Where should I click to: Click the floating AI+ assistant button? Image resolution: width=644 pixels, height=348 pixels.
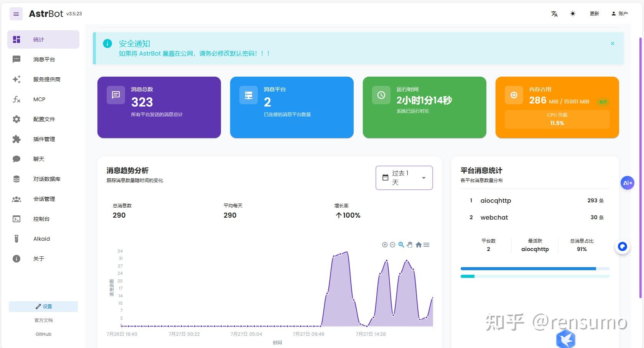click(628, 183)
